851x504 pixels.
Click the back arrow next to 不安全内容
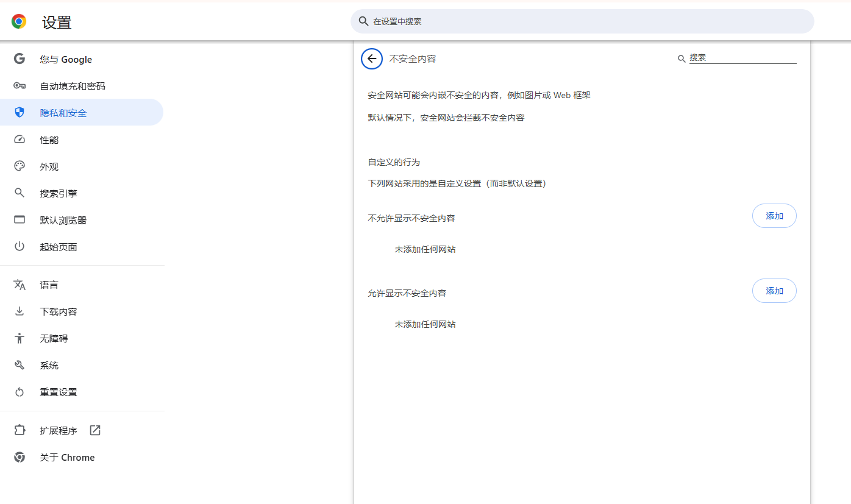pos(372,59)
